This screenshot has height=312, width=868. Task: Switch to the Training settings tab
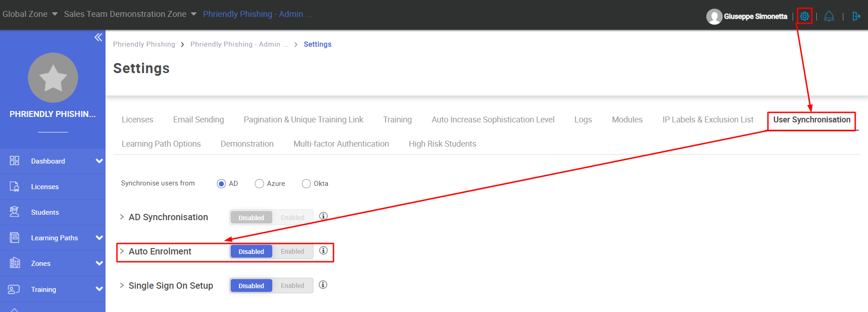click(x=397, y=120)
